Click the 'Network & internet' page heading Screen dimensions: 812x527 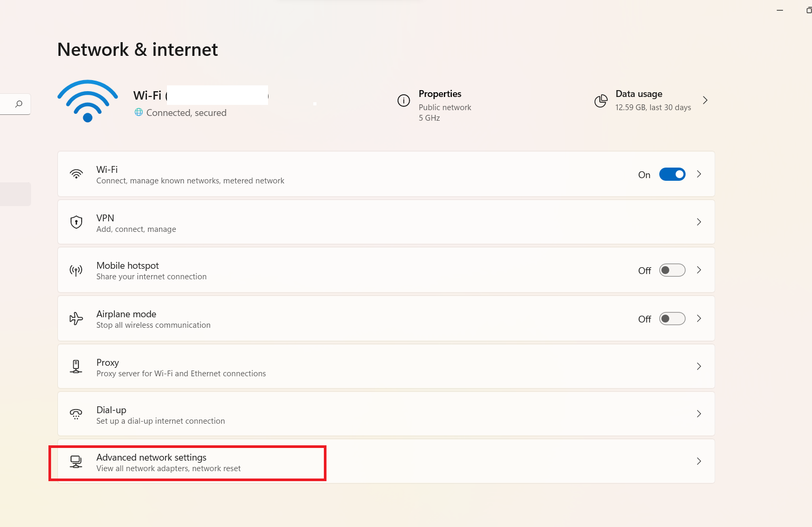click(137, 50)
